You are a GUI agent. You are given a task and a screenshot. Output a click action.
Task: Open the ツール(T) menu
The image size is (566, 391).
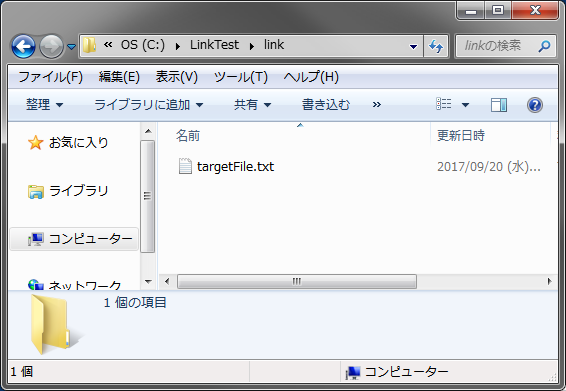pyautogui.click(x=241, y=77)
